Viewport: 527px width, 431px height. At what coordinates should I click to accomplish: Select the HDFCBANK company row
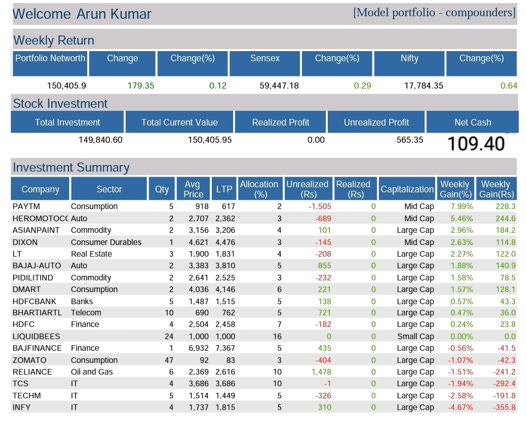click(264, 301)
